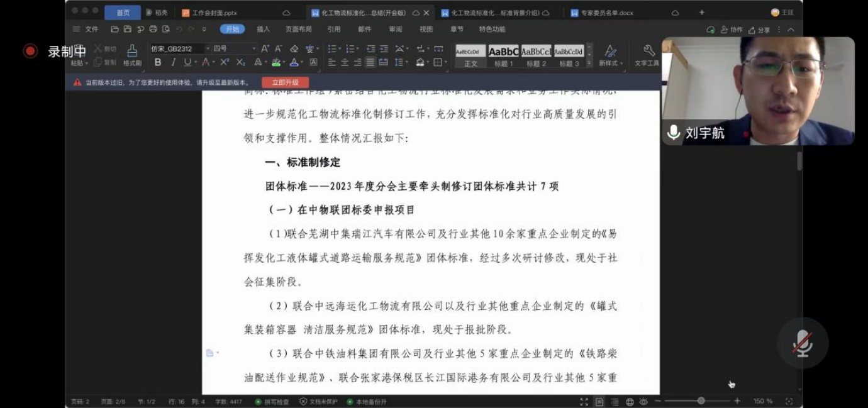Click the superscript X² button
Image resolution: width=868 pixels, height=408 pixels.
pyautogui.click(x=225, y=62)
